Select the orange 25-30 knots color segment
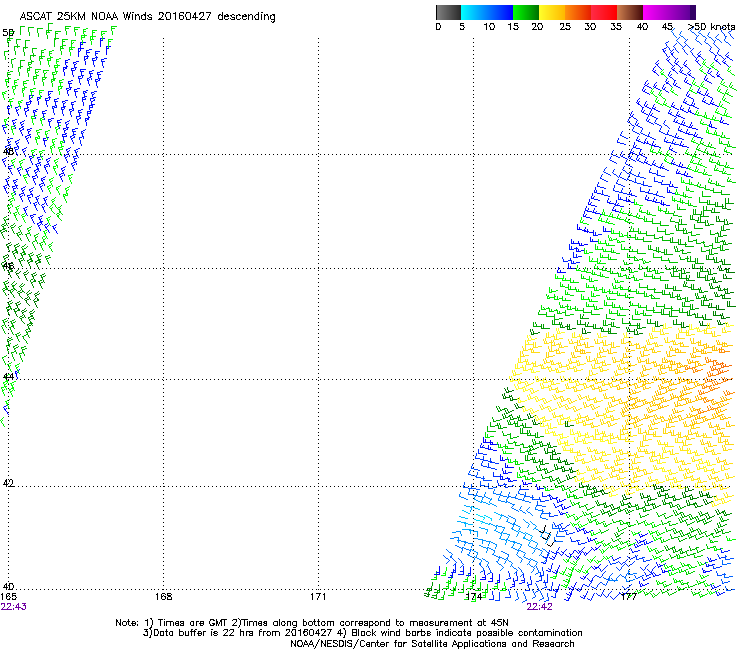This screenshot has width=740, height=650. click(578, 12)
